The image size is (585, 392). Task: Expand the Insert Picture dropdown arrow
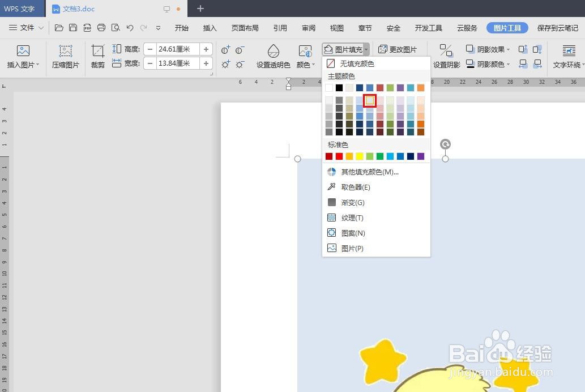[x=38, y=65]
